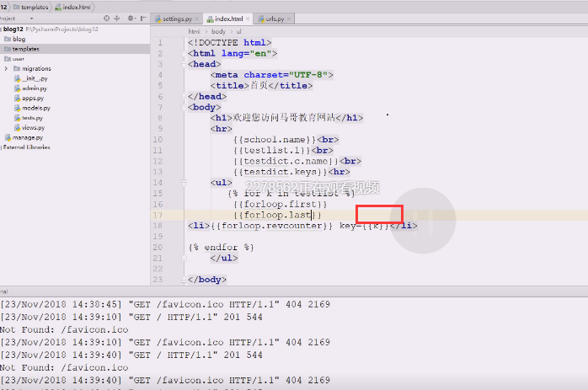Click the admin.py Python file icon

coord(17,88)
